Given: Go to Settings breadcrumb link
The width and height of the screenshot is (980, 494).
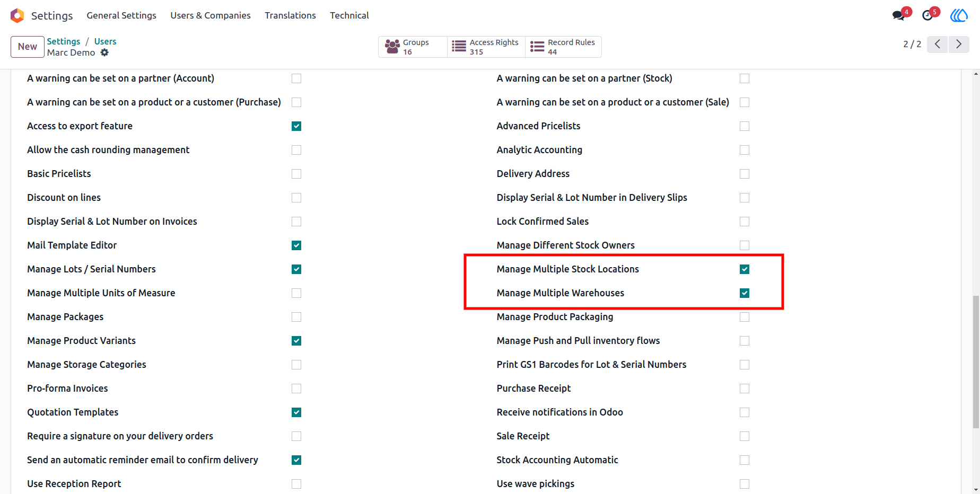Looking at the screenshot, I should (x=64, y=41).
